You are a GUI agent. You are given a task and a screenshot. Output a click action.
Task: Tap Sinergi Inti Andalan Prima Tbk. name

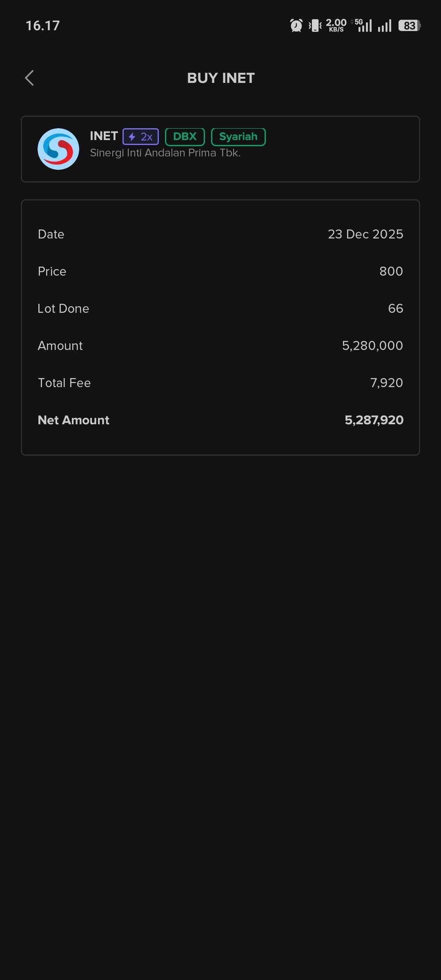tap(165, 153)
